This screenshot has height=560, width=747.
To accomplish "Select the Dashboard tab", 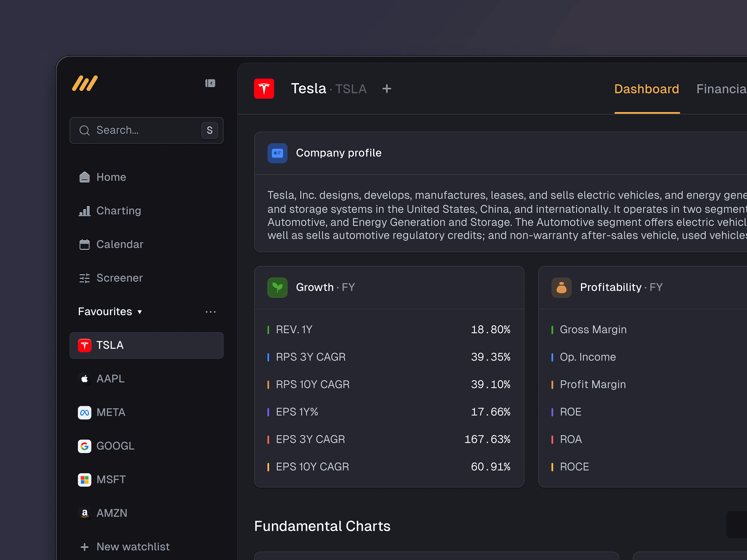I will 646,89.
